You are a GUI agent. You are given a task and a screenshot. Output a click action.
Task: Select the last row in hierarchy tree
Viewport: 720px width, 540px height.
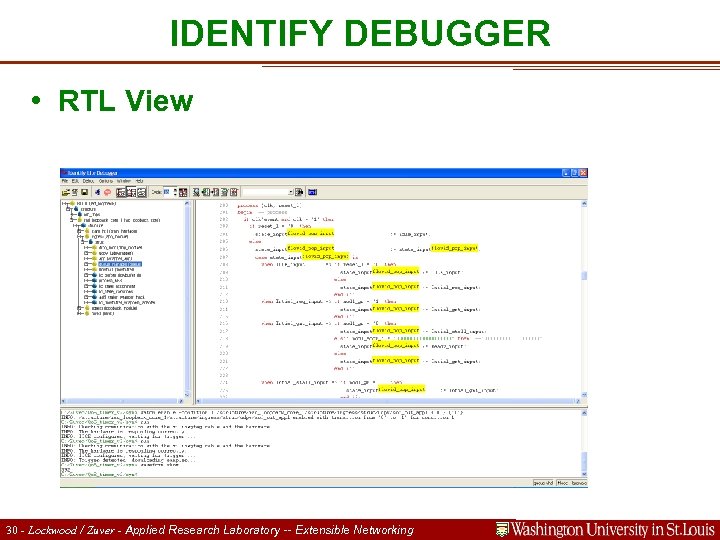102,314
